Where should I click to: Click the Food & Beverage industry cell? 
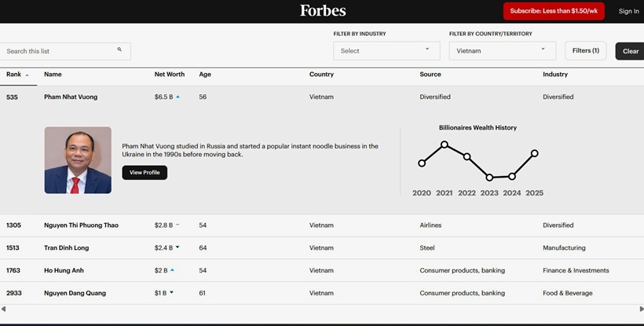point(568,293)
